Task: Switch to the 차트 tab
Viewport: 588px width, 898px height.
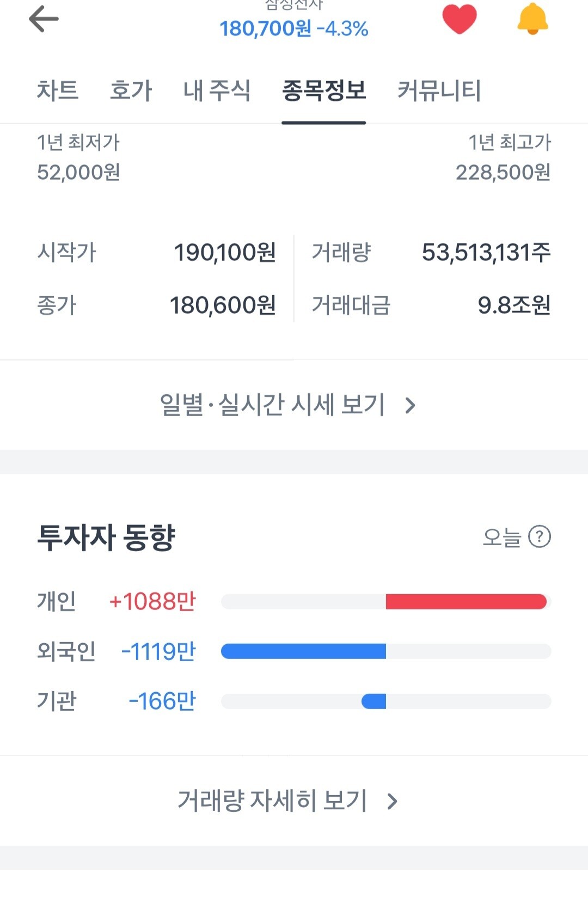Action: (x=58, y=90)
